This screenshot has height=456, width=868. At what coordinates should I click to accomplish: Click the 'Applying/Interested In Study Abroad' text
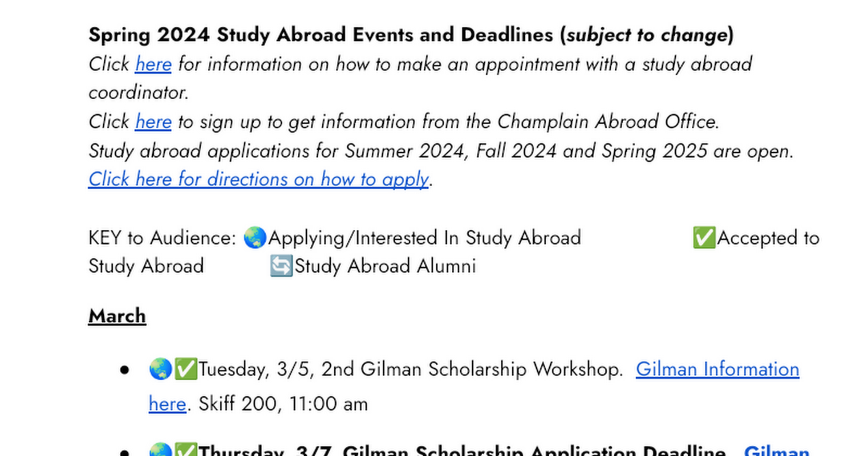(x=425, y=238)
